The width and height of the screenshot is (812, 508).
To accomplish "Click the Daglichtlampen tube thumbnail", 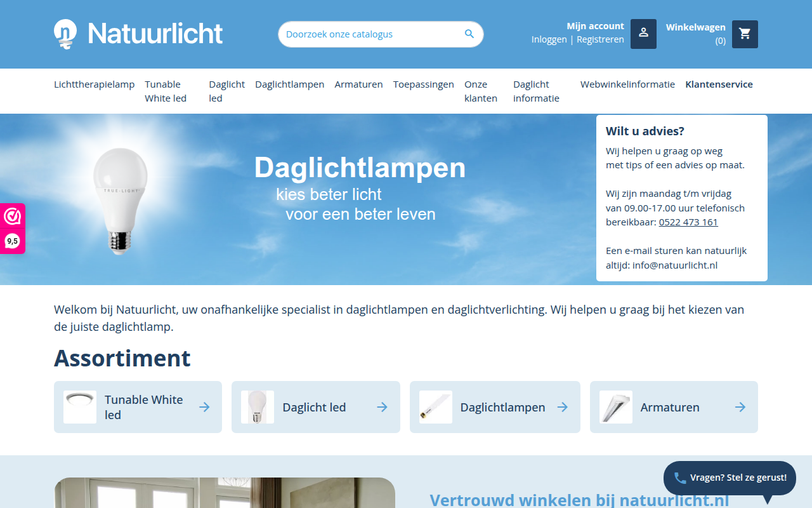I will coord(436,407).
